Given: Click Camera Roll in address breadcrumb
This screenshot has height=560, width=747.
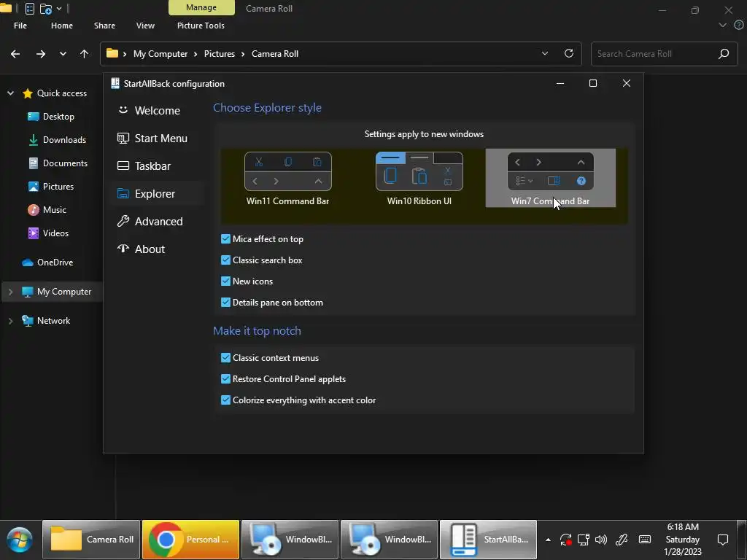Looking at the screenshot, I should coord(275,54).
